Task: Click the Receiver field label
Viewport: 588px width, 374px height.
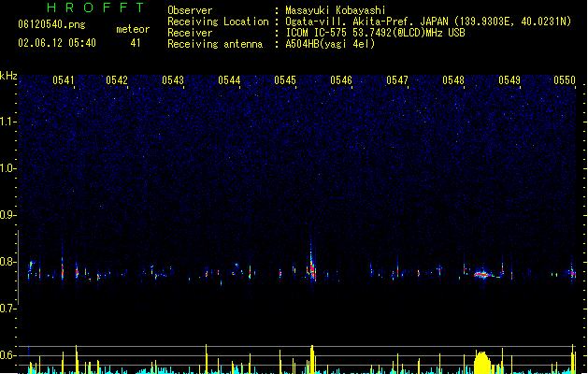Action: click(x=190, y=33)
